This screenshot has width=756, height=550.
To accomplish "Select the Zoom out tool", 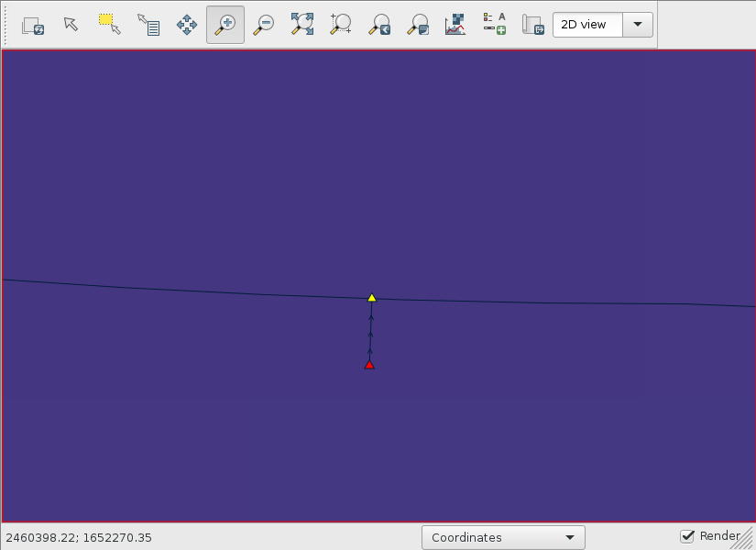I will (x=264, y=25).
